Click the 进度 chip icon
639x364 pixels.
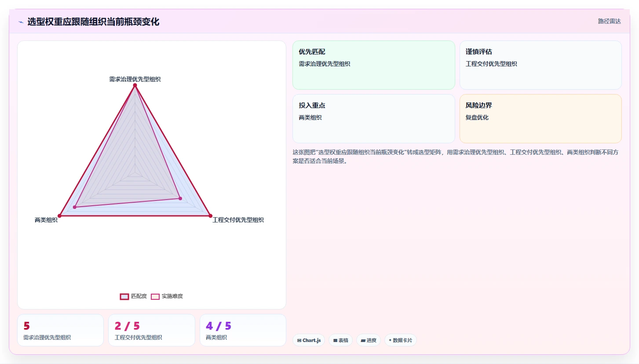click(x=363, y=340)
